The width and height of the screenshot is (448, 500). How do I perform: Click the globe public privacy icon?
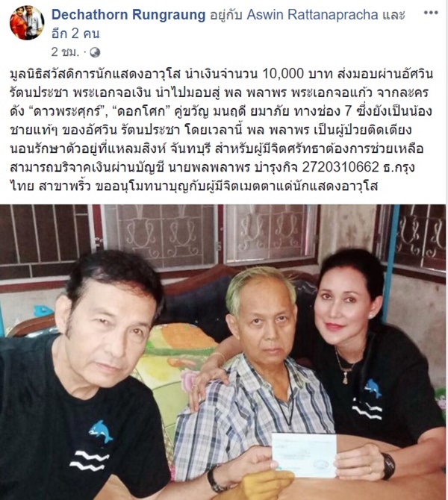[95, 52]
